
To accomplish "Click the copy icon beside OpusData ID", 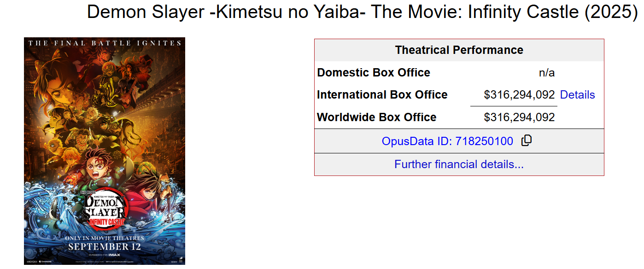I will 526,140.
